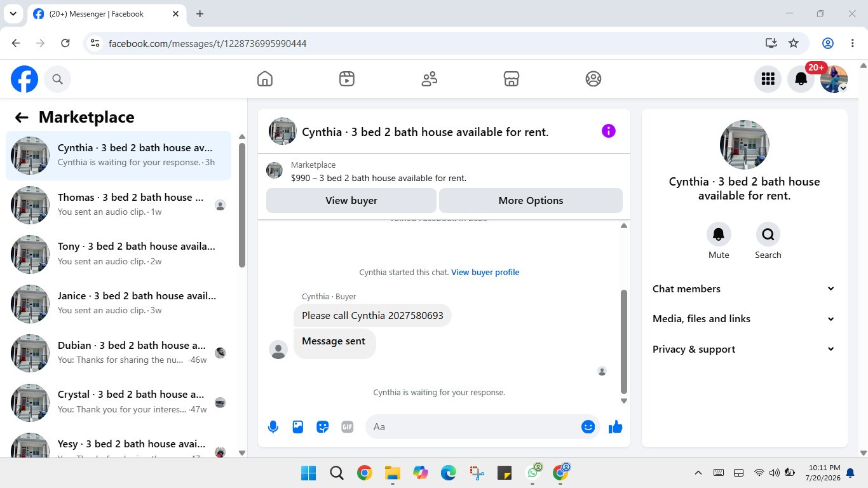Focus the Aa message input field
Screen dimensions: 868x488
point(473,427)
